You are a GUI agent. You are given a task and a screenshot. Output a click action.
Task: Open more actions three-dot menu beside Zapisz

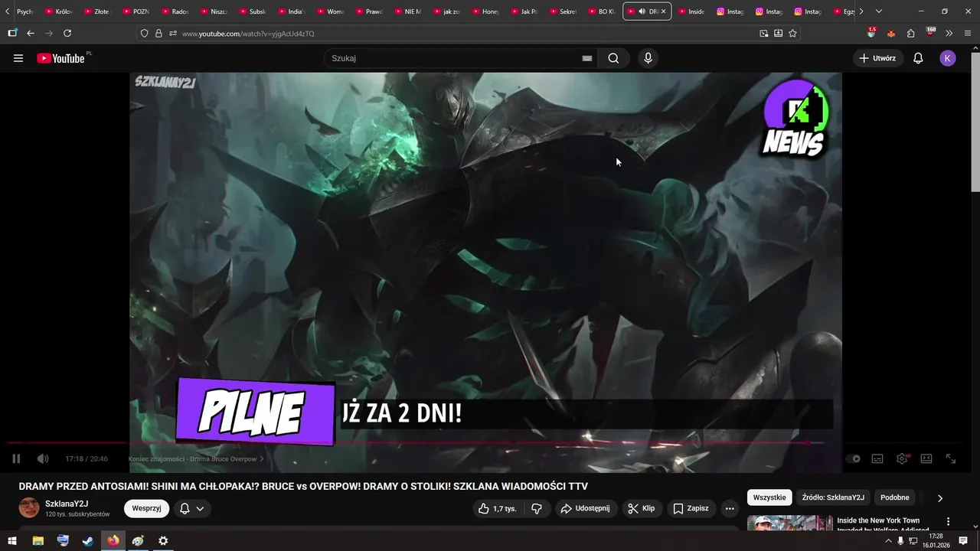pyautogui.click(x=730, y=508)
